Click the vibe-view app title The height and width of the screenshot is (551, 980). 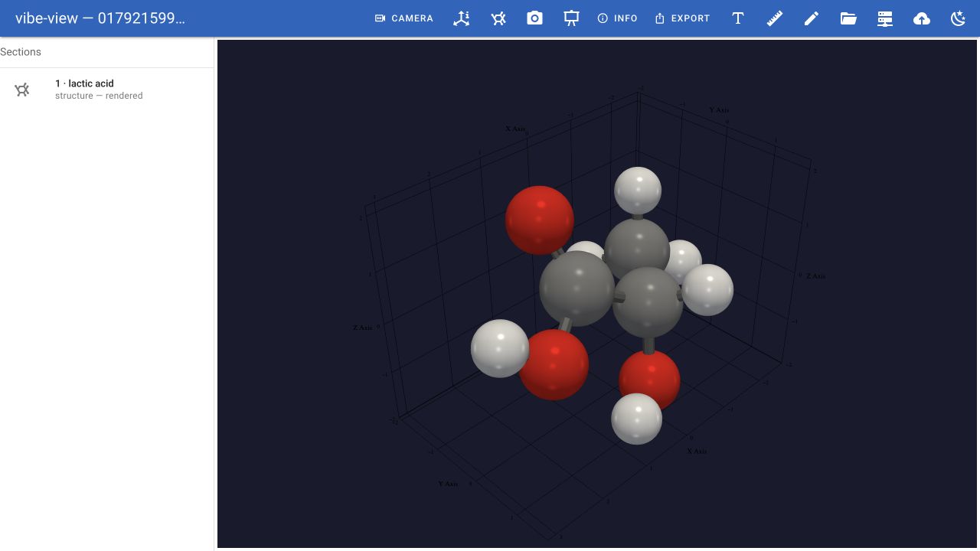pos(100,18)
